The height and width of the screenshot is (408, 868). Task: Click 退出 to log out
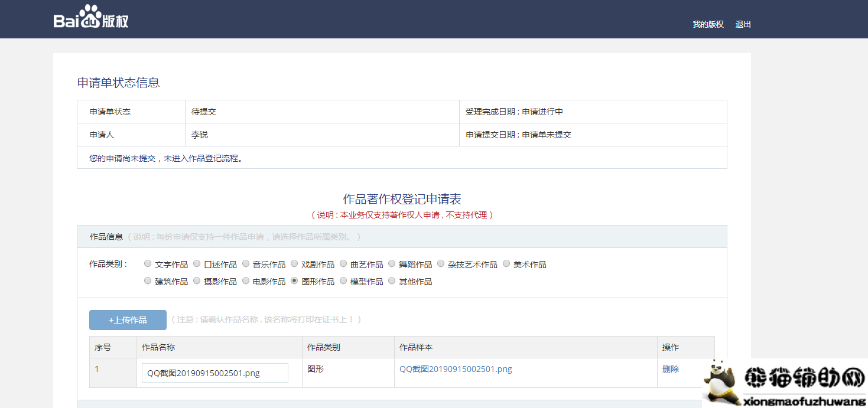click(x=742, y=24)
